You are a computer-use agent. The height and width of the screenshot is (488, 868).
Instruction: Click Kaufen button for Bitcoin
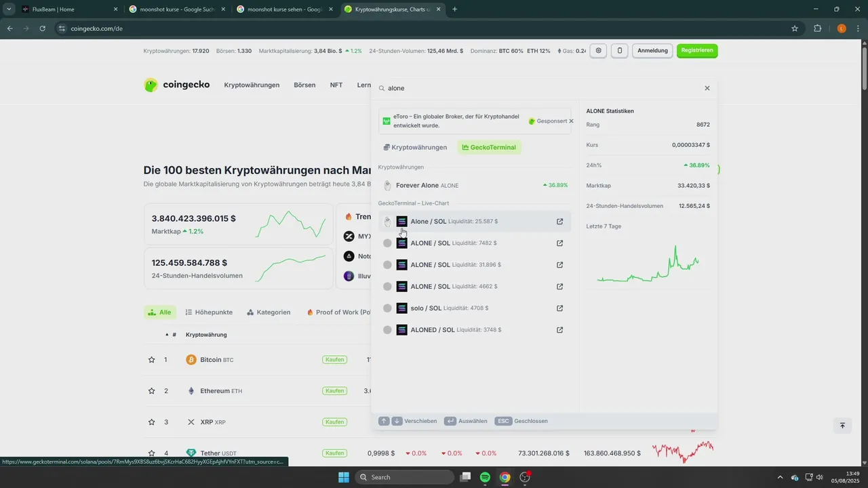coord(335,360)
